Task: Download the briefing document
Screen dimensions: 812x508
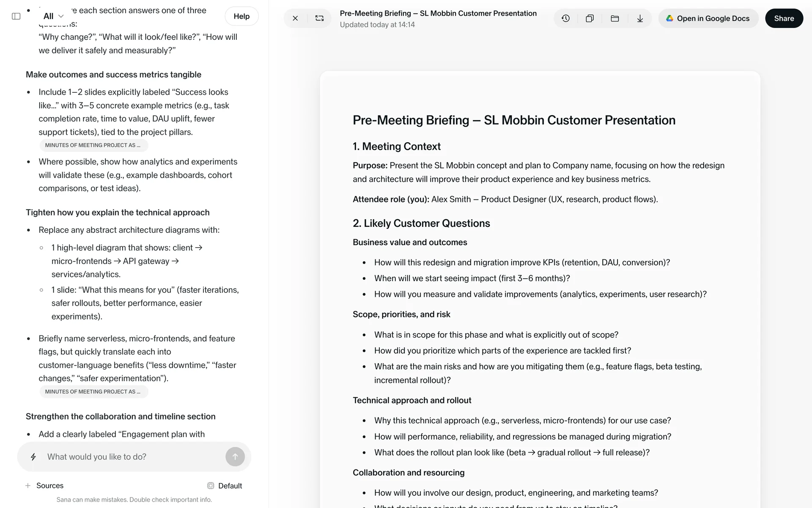Action: pos(640,18)
